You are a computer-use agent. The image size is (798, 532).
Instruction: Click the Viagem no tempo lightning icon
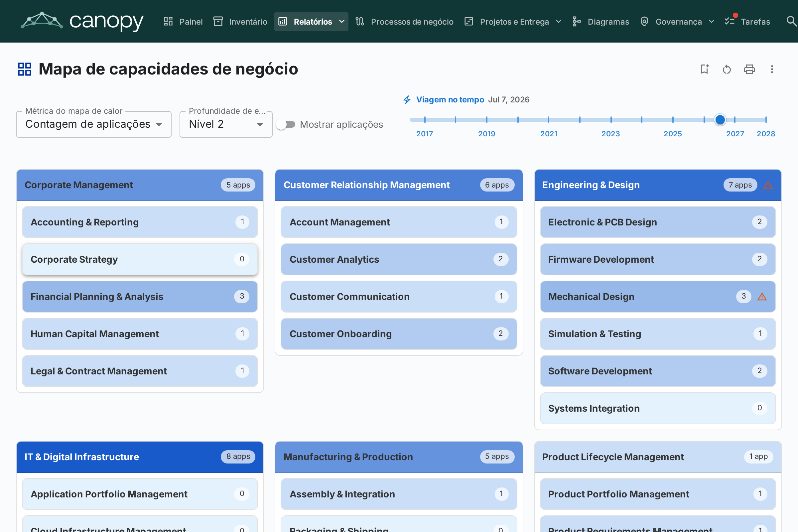(x=407, y=100)
